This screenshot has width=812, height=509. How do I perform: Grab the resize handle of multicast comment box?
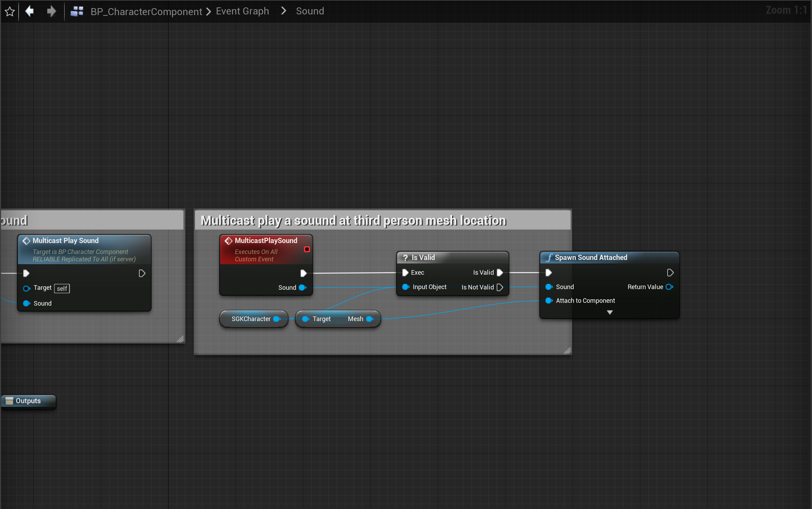coord(567,351)
